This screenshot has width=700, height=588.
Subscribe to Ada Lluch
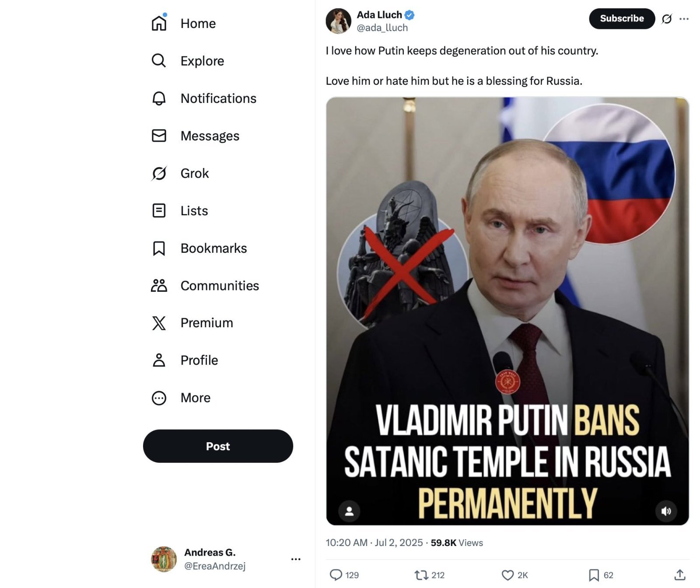point(621,19)
